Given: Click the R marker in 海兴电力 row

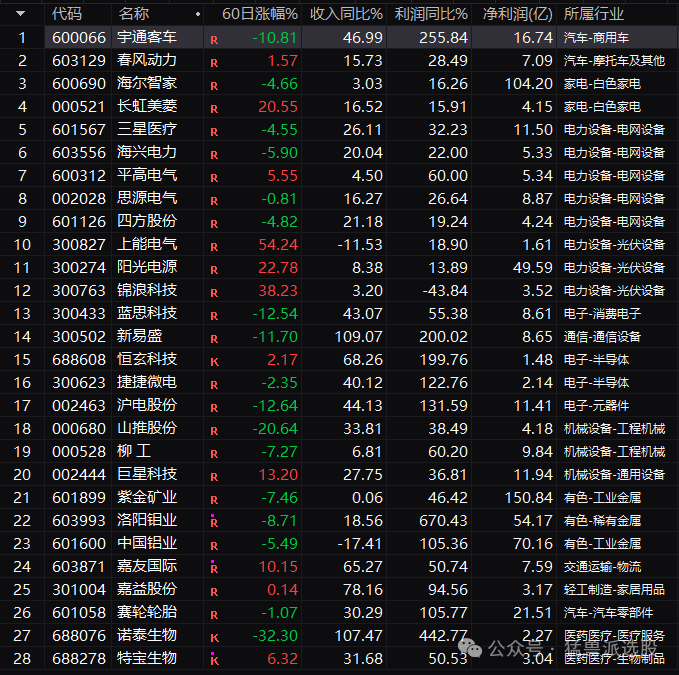Looking at the screenshot, I should click(214, 155).
